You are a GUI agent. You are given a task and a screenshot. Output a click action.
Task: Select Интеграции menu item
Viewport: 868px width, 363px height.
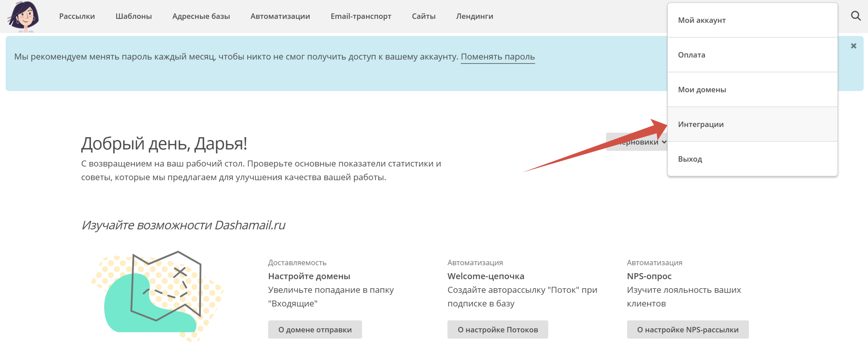[701, 124]
